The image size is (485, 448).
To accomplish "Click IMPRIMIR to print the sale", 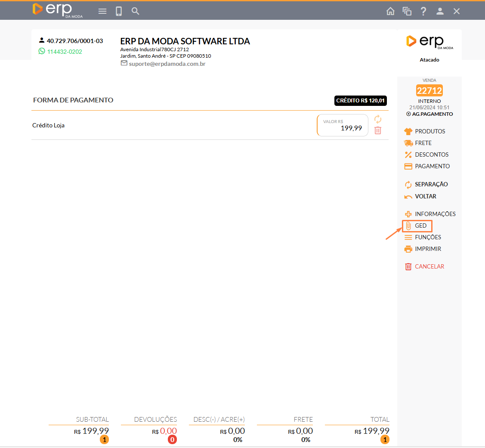I will pyautogui.click(x=427, y=249).
